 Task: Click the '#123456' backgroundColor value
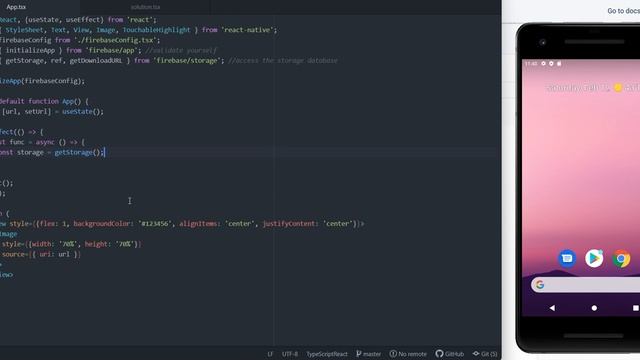(x=154, y=224)
